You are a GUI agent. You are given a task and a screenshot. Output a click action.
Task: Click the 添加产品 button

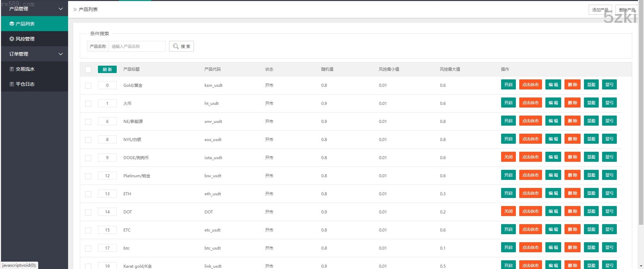tap(600, 10)
